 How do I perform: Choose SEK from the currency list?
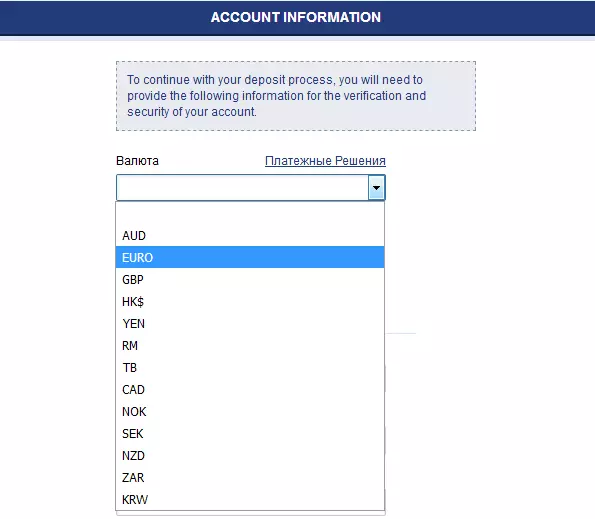pos(250,434)
